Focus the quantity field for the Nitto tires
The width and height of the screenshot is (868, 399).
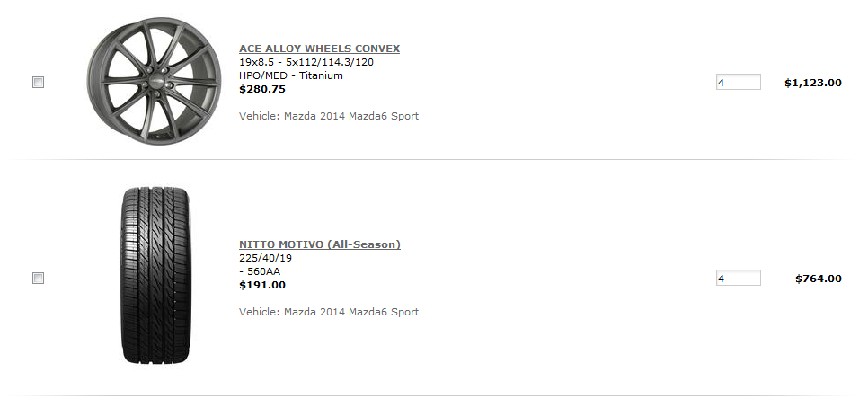coord(738,278)
